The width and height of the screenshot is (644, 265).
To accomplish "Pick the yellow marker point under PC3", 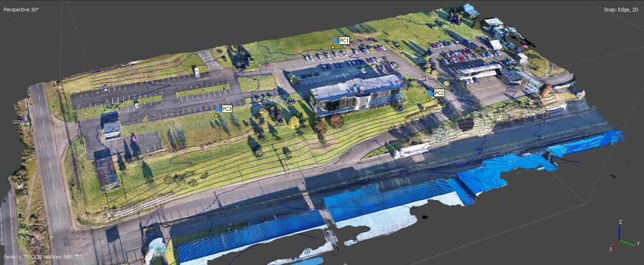I will coord(216,116).
